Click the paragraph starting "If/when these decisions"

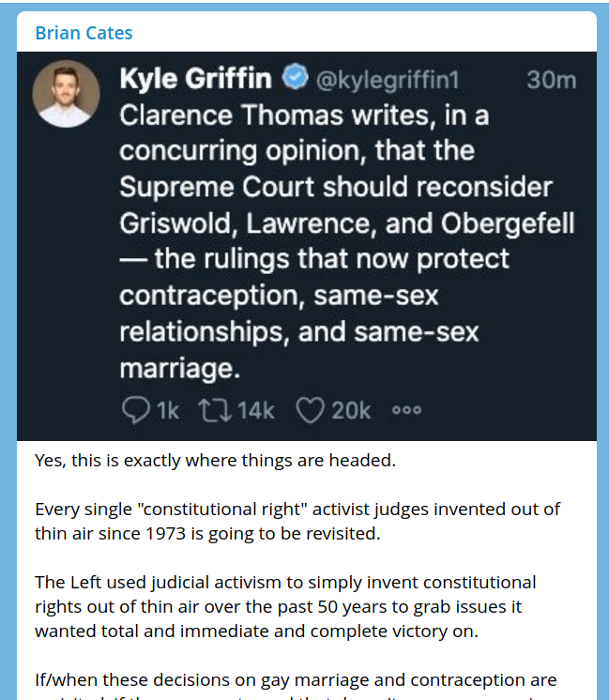[296, 678]
